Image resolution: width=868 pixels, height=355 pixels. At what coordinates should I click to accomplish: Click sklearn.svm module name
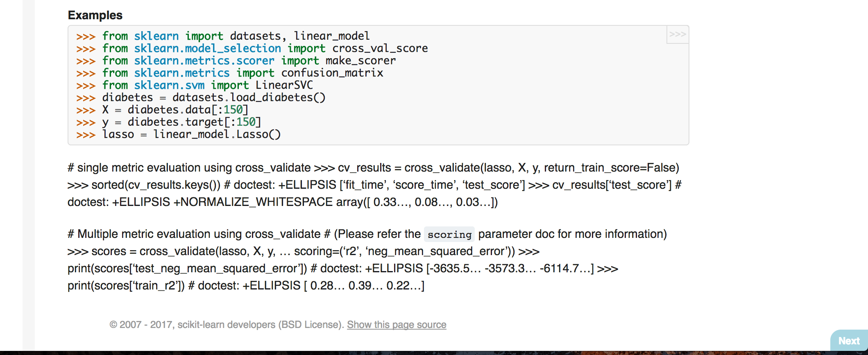[169, 85]
